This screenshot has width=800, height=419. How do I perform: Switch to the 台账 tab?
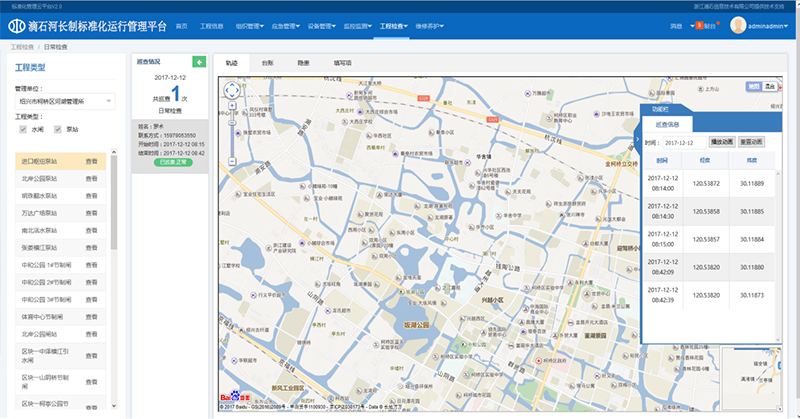pos(267,63)
